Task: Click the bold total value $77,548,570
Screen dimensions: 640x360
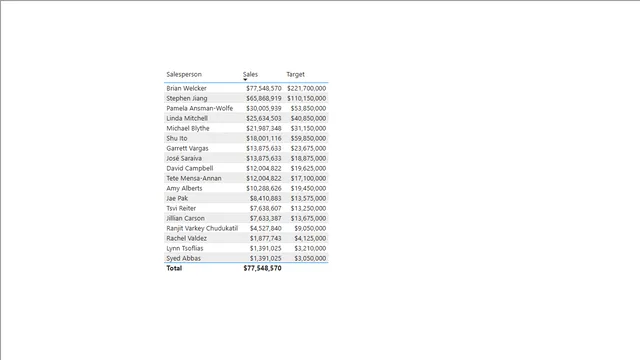Action: coord(262,268)
